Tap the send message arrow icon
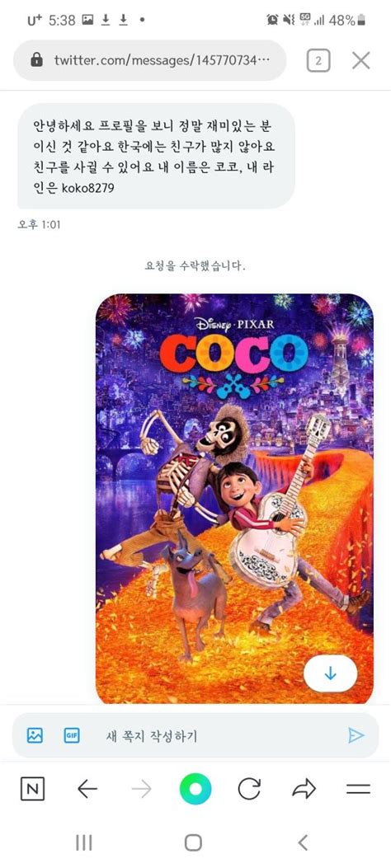This screenshot has height=868, width=391. click(x=356, y=735)
